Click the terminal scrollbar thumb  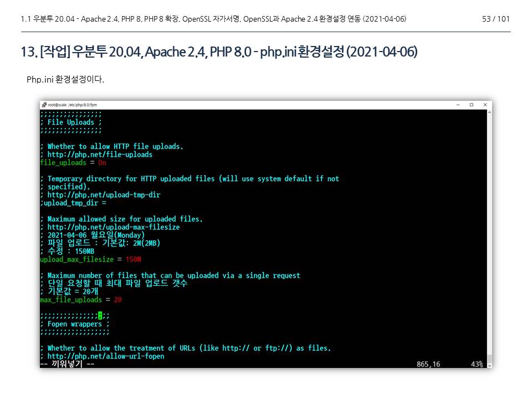489,359
